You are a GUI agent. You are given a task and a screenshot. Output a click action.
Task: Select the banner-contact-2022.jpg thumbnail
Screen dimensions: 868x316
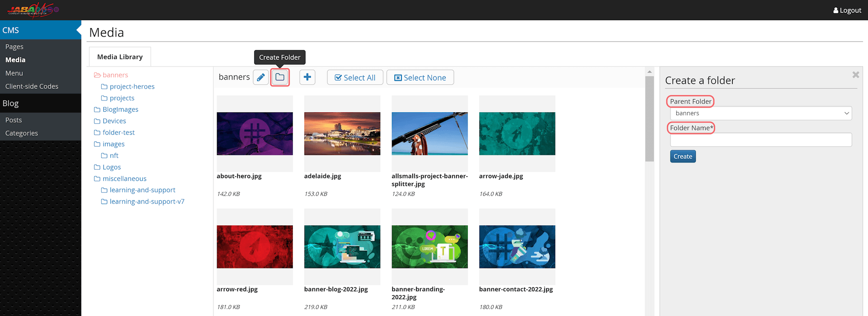tap(517, 247)
